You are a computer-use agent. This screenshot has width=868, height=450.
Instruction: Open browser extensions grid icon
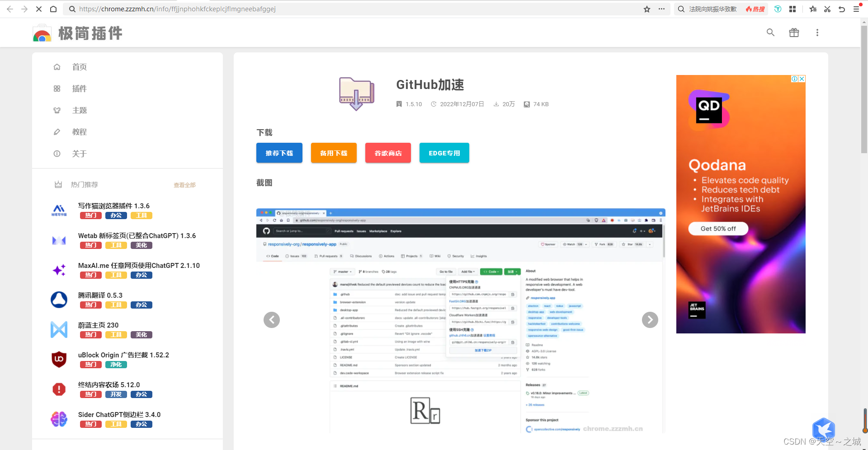(793, 9)
